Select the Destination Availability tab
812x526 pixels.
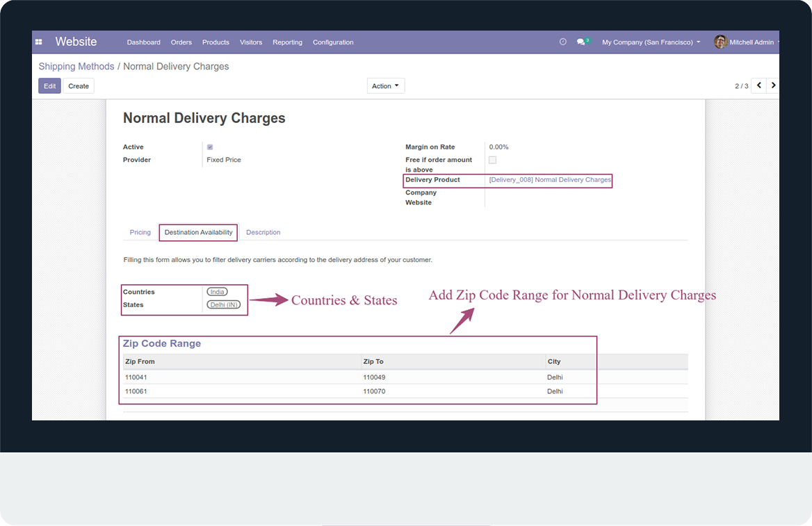click(198, 232)
